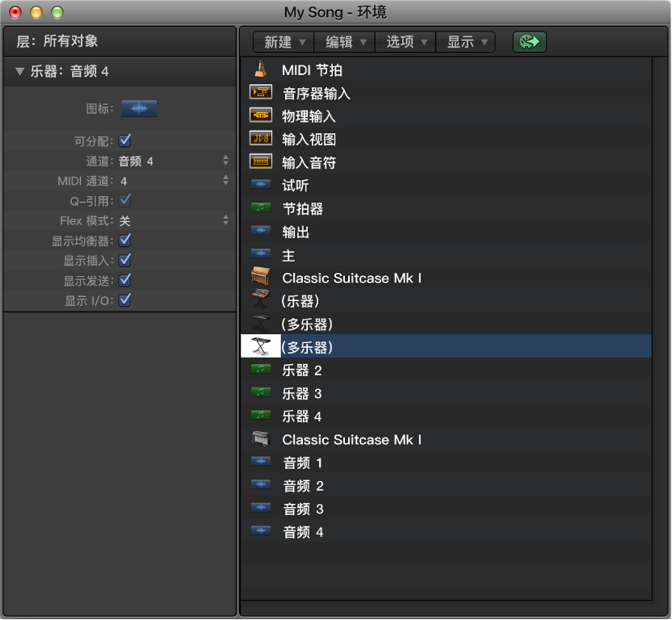This screenshot has width=672, height=620.
Task: Click the 图标 waveform icon in inspector
Action: click(x=139, y=108)
